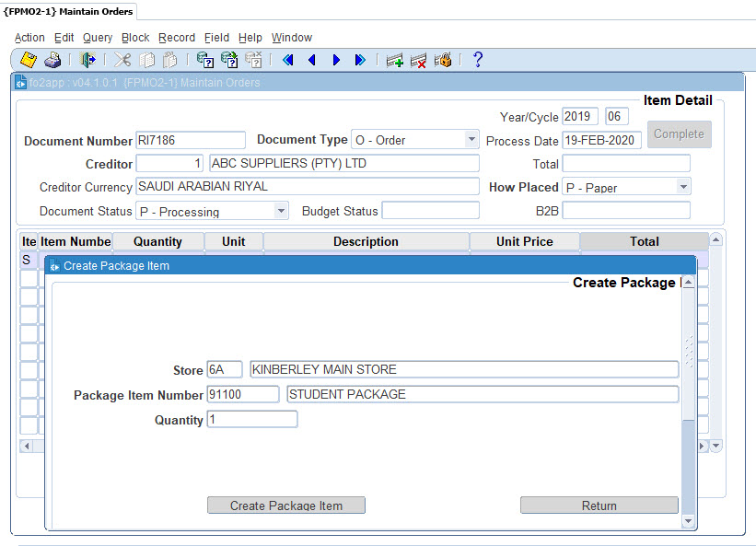This screenshot has height=546, width=756.
Task: Open the Document Status dropdown
Action: tap(280, 210)
